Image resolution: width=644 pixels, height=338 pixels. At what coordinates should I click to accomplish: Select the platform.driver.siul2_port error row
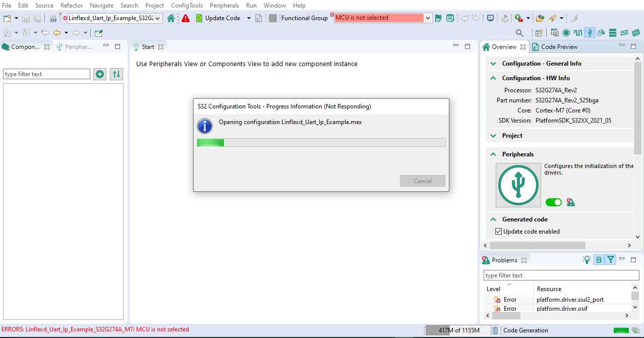(x=557, y=300)
